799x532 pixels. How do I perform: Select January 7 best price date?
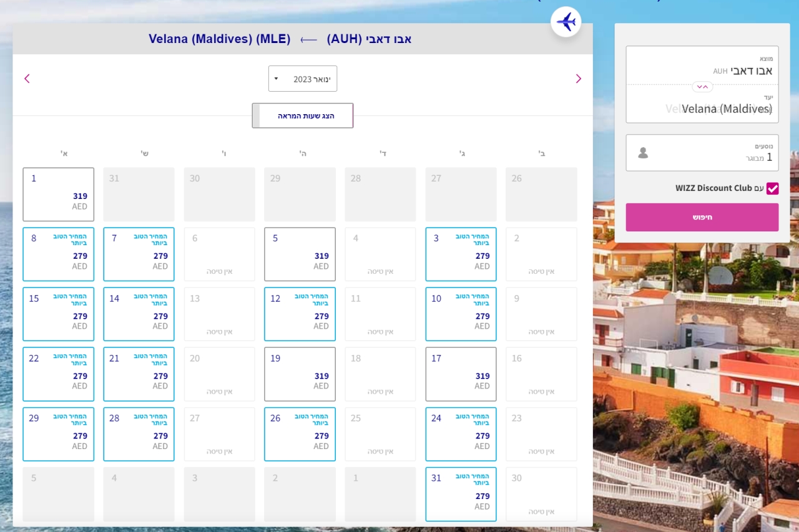[139, 254]
